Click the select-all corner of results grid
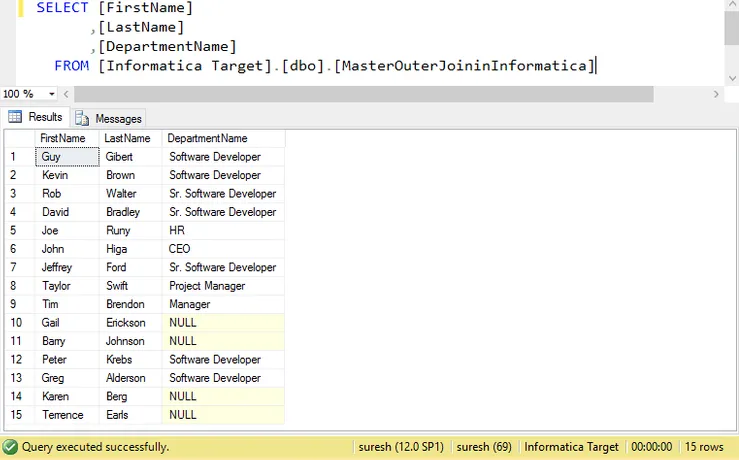Viewport: 739px width, 460px height. pyautogui.click(x=19, y=138)
